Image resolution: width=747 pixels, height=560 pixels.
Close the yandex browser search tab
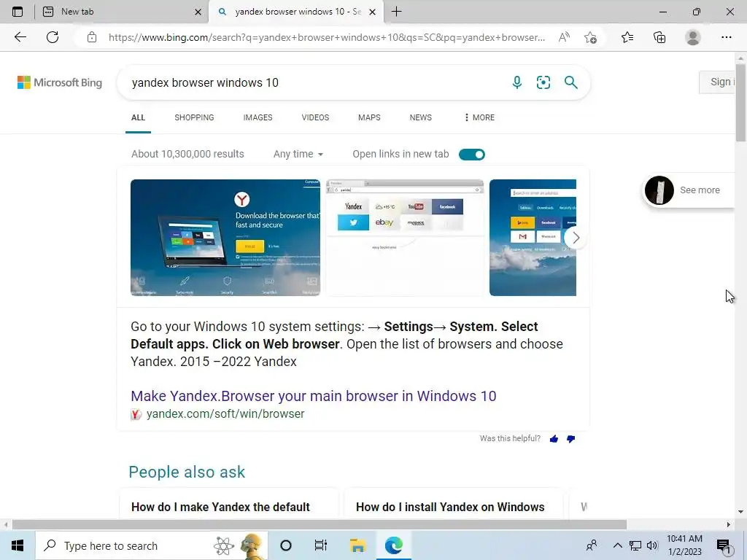coord(373,12)
